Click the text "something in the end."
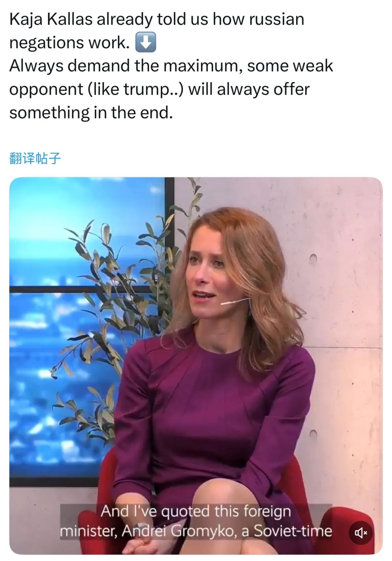The height and width of the screenshot is (561, 392). (x=91, y=113)
